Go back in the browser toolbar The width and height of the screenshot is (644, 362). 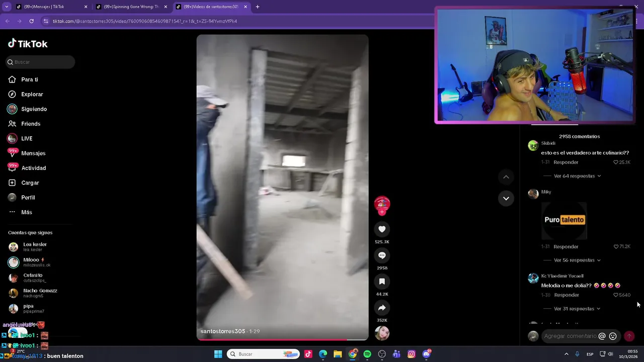[x=7, y=21]
